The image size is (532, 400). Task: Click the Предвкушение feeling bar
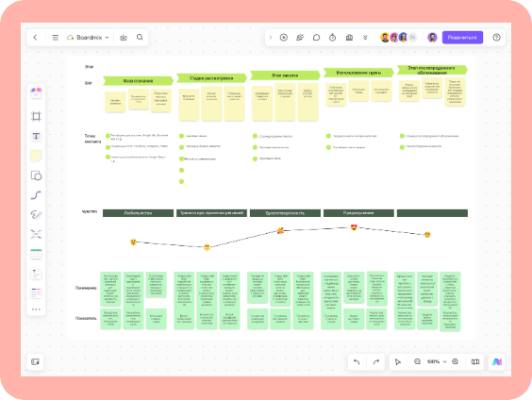click(358, 213)
